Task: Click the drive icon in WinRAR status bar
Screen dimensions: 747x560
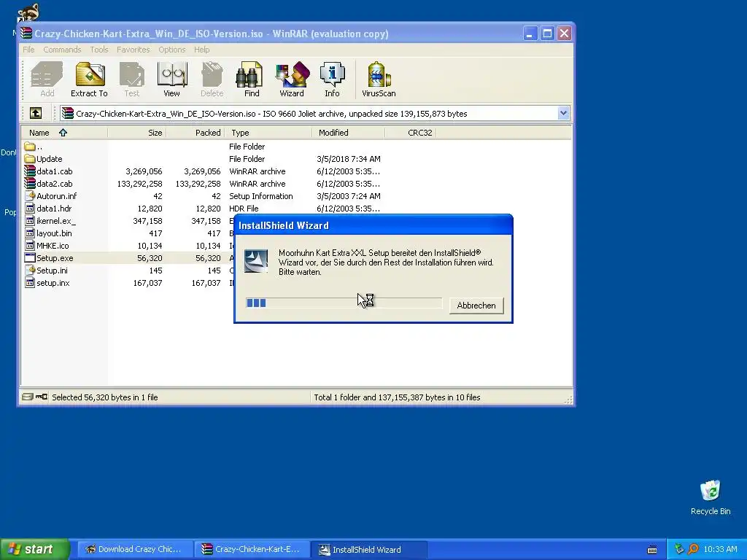Action: coord(28,397)
